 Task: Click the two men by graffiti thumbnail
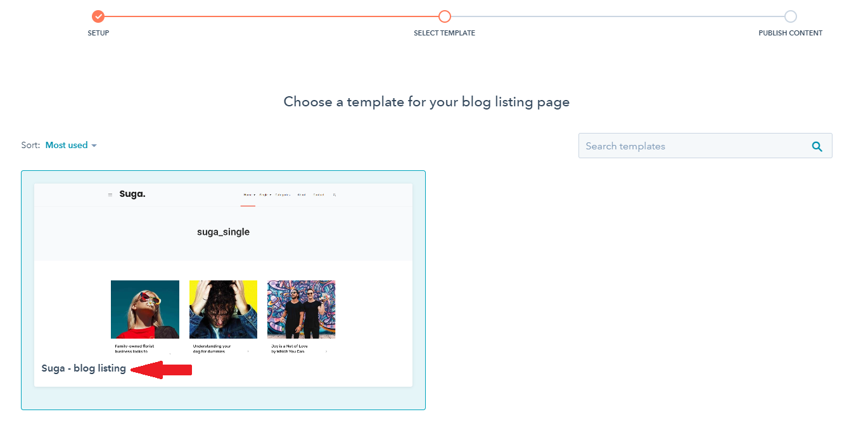click(301, 310)
